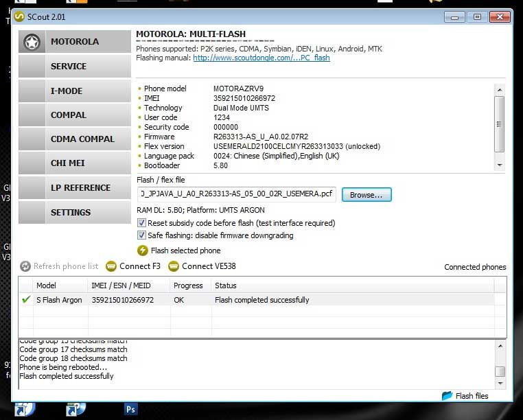Click log panel scrollbar up arrow
523x420 pixels.
click(x=500, y=346)
